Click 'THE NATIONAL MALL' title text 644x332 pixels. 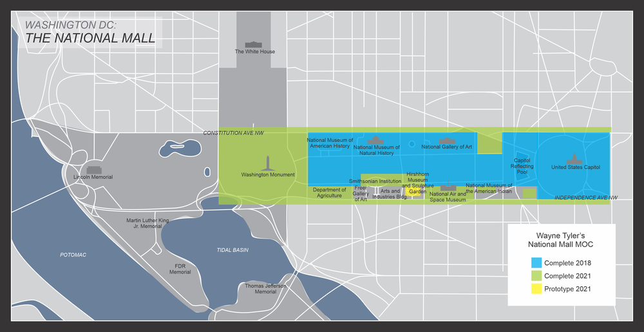(90, 38)
